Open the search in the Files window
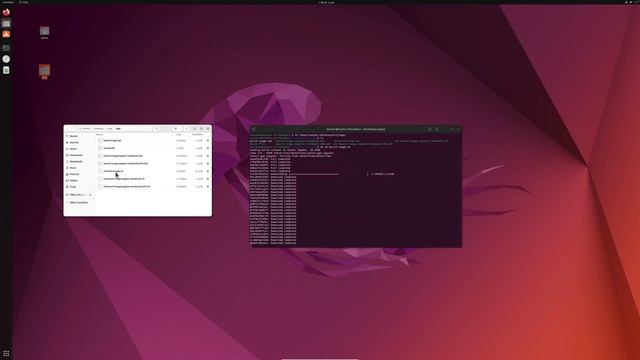 pos(157,129)
